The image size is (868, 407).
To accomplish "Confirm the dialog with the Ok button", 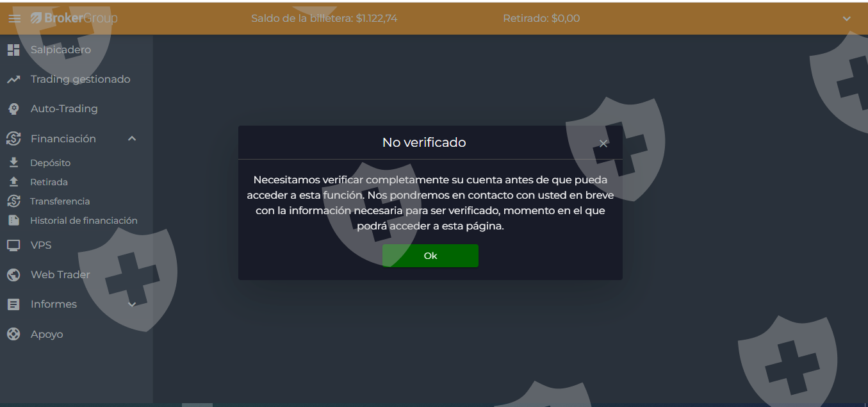I will pyautogui.click(x=430, y=256).
